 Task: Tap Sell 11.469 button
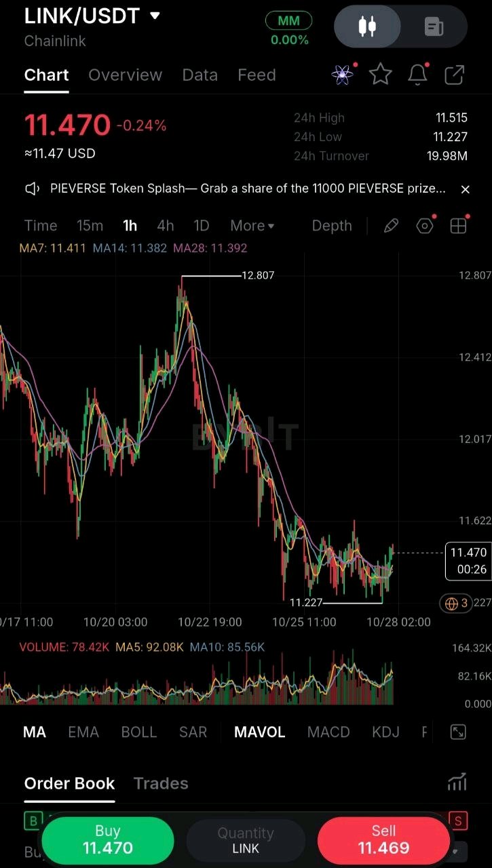click(383, 840)
